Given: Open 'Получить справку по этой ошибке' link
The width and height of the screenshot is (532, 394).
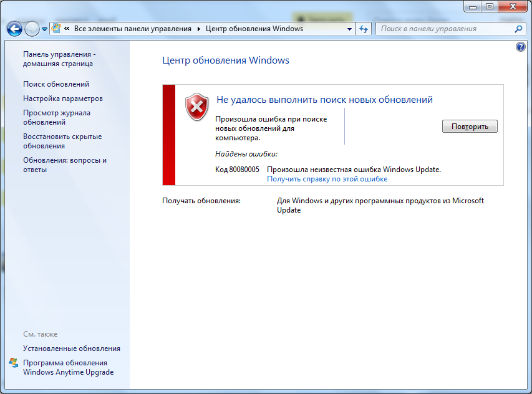Looking at the screenshot, I should pyautogui.click(x=327, y=179).
